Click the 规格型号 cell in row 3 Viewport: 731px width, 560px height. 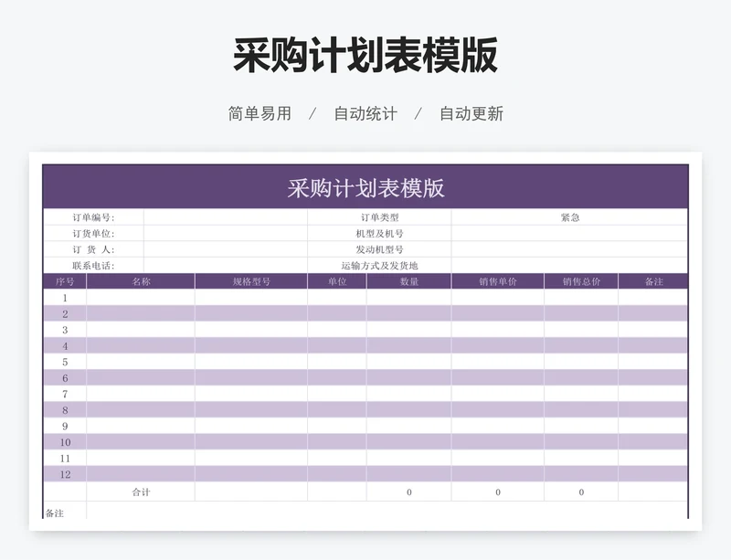[x=251, y=330]
